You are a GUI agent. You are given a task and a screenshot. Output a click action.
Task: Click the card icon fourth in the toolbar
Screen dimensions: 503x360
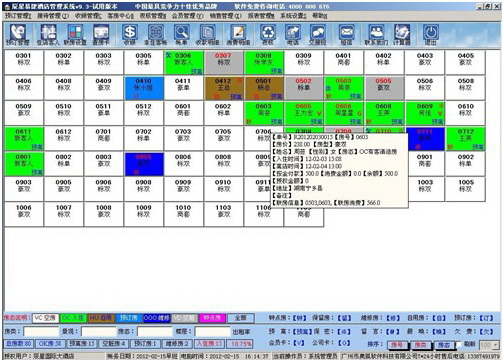(x=101, y=35)
